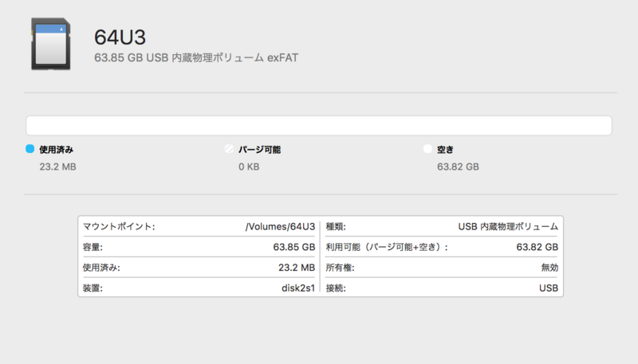Viewport: 638px width, 364px height.
Task: Click the 23.2 MB value under 使用済み legend
Action: tap(57, 167)
